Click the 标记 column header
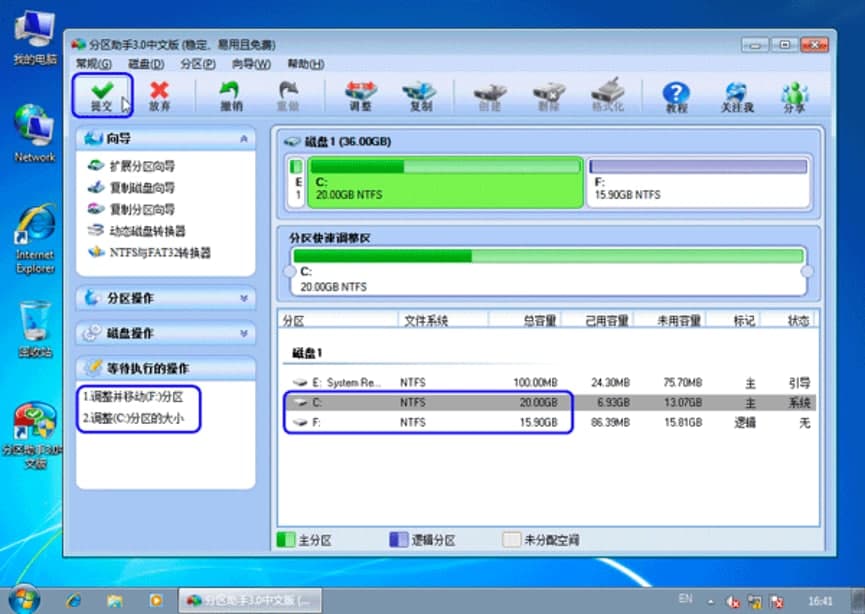This screenshot has width=865, height=614. [x=734, y=320]
